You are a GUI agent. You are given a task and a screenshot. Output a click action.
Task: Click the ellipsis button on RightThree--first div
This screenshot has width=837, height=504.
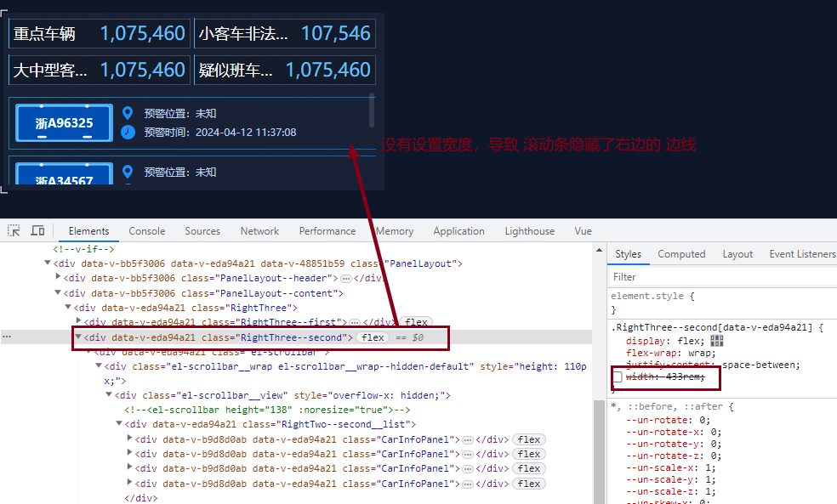355,321
